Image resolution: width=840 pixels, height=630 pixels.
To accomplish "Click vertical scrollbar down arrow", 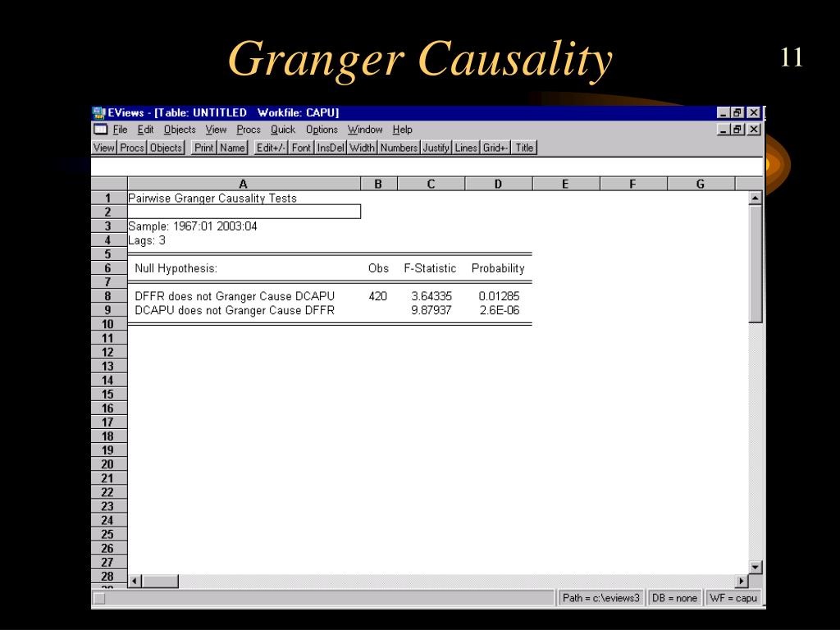I will (x=756, y=568).
